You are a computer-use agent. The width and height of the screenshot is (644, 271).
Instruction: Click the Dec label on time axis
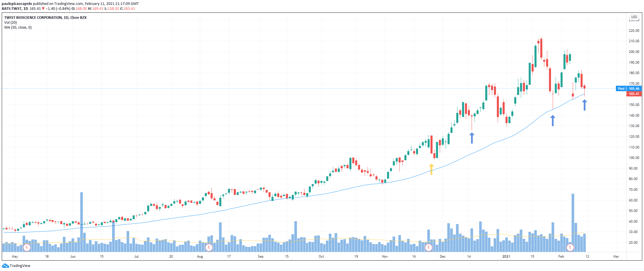[x=443, y=257]
